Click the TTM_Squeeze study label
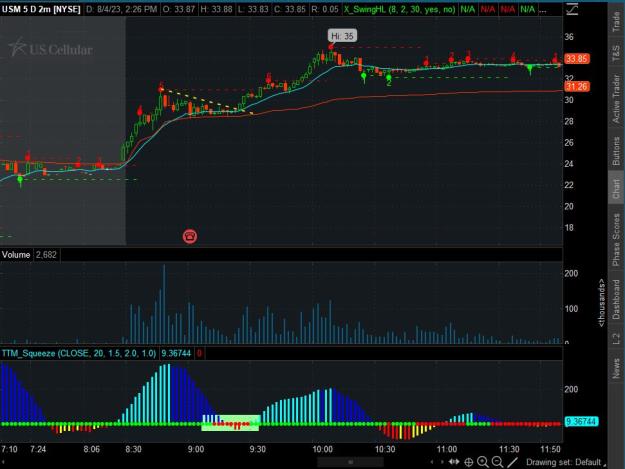 tap(79, 353)
